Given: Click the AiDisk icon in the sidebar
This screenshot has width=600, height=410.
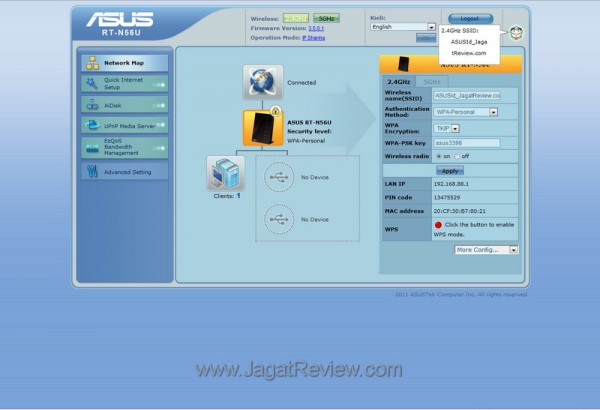Looking at the screenshot, I should pyautogui.click(x=93, y=105).
